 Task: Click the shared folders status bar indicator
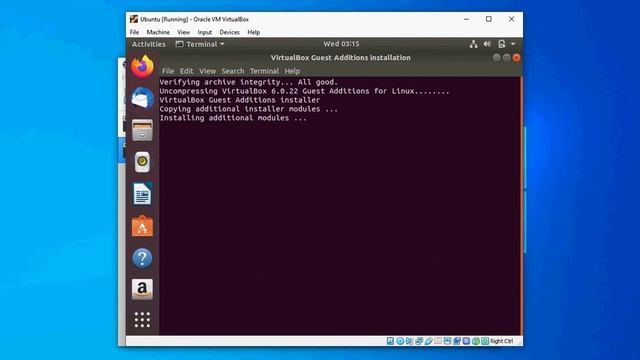[438, 341]
